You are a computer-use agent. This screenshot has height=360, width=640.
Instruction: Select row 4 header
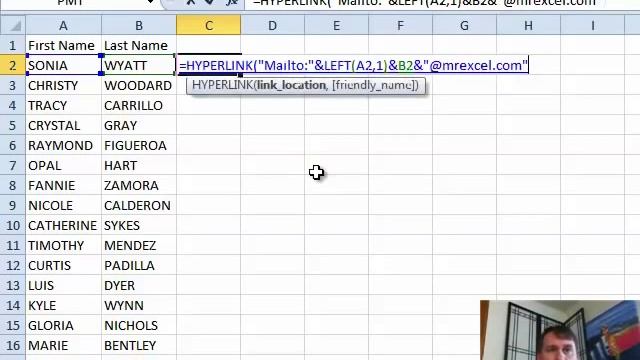click(13, 105)
